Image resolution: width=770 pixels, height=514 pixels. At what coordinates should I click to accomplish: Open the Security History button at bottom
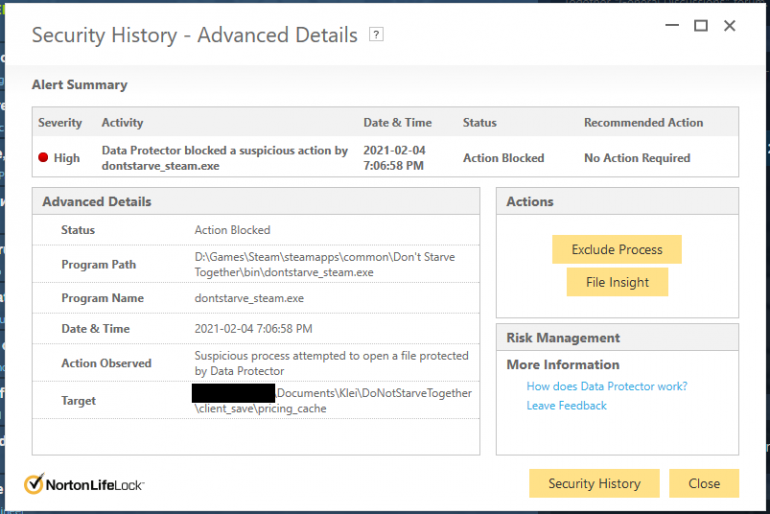(x=594, y=483)
